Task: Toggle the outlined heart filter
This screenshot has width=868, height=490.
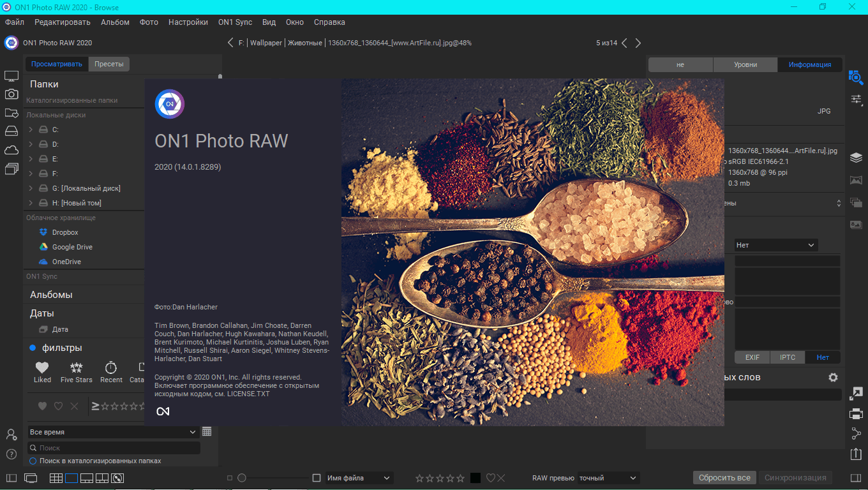Action: tap(58, 406)
